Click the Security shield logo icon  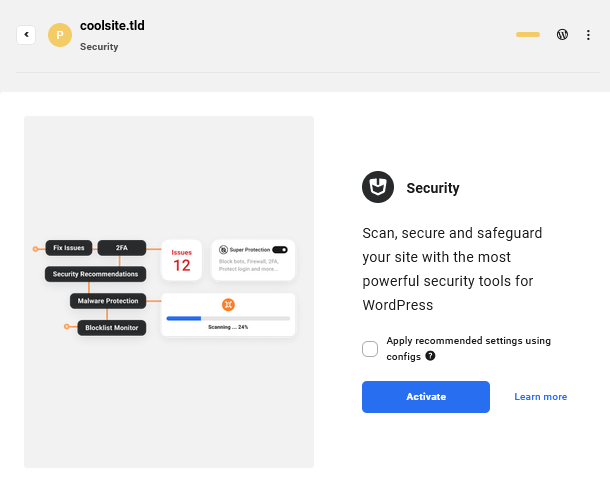[377, 187]
